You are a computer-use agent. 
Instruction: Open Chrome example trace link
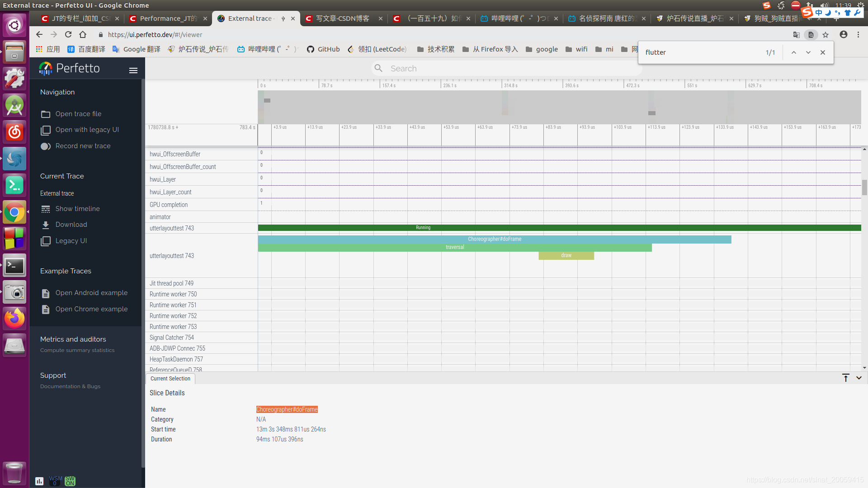91,309
